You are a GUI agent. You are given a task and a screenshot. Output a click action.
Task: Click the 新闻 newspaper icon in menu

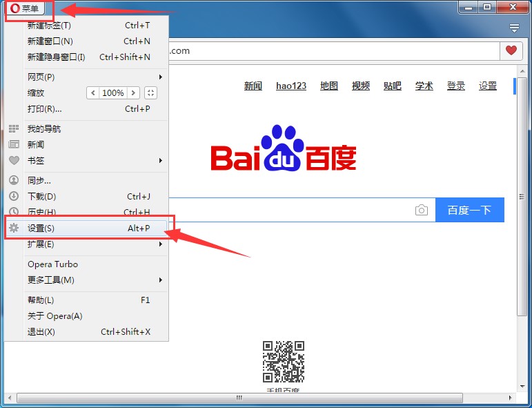(14, 144)
